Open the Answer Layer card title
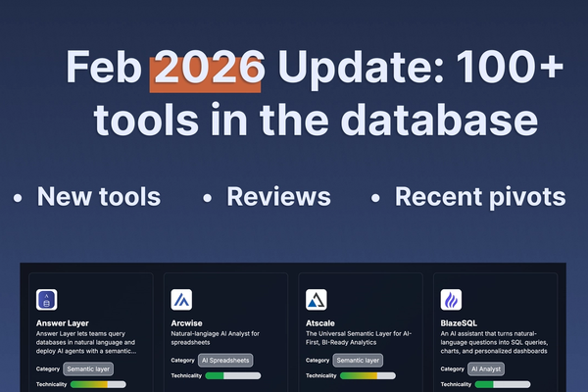 (63, 323)
